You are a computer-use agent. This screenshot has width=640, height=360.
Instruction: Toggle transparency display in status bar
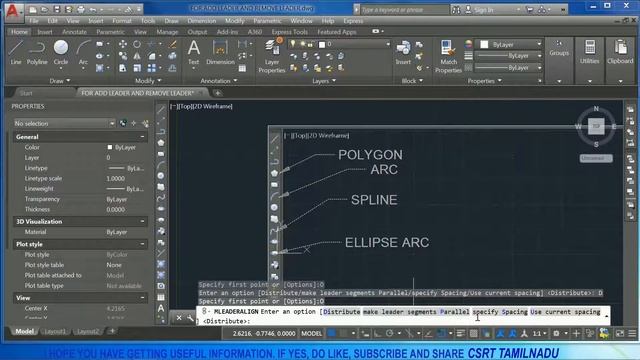tap(473, 333)
